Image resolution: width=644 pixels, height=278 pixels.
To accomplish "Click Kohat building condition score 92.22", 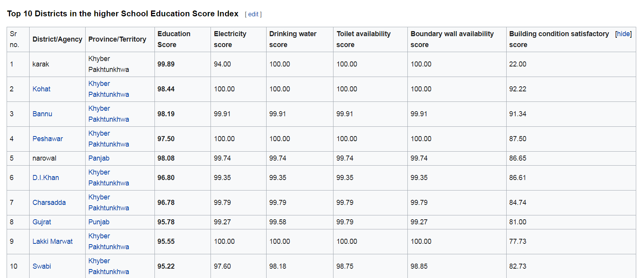I will pyautogui.click(x=518, y=89).
